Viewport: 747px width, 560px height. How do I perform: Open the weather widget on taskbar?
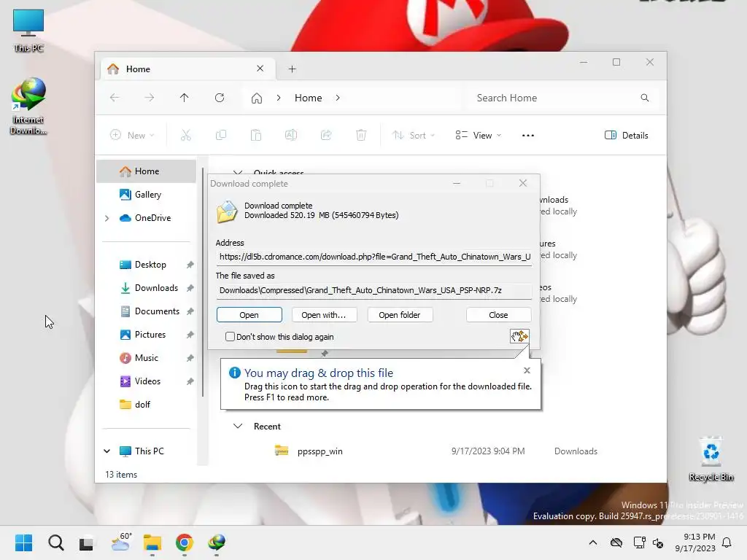120,542
